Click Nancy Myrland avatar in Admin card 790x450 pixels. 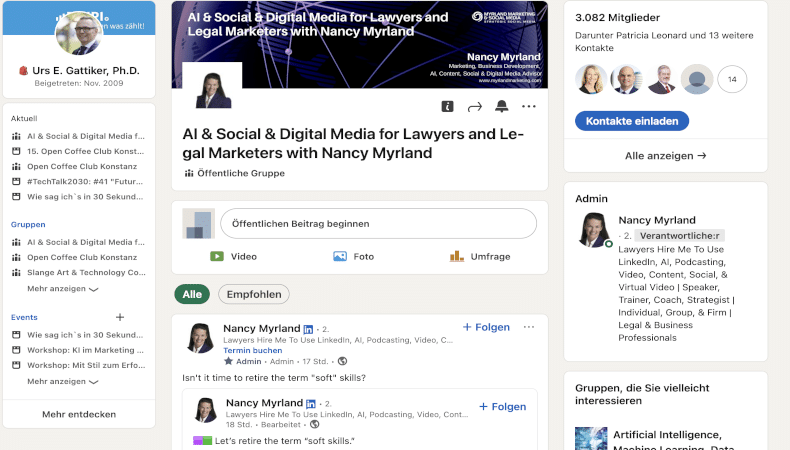click(594, 230)
